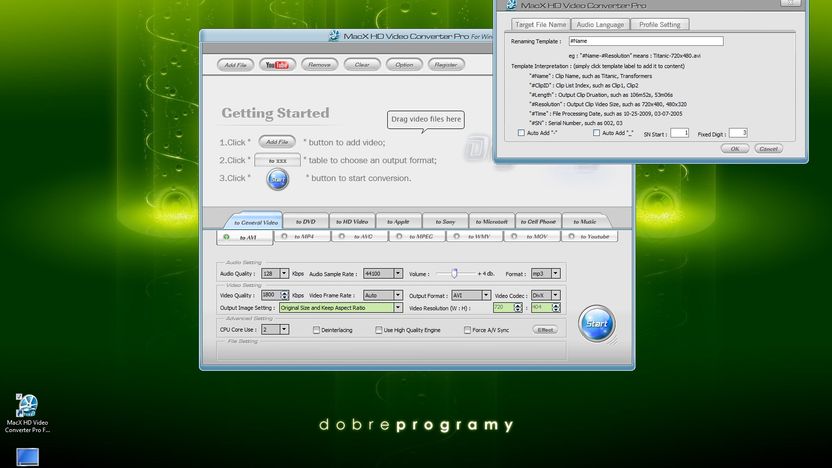Enable Force A/V Sync checkbox
Screen dimensions: 832x468
coord(467,330)
